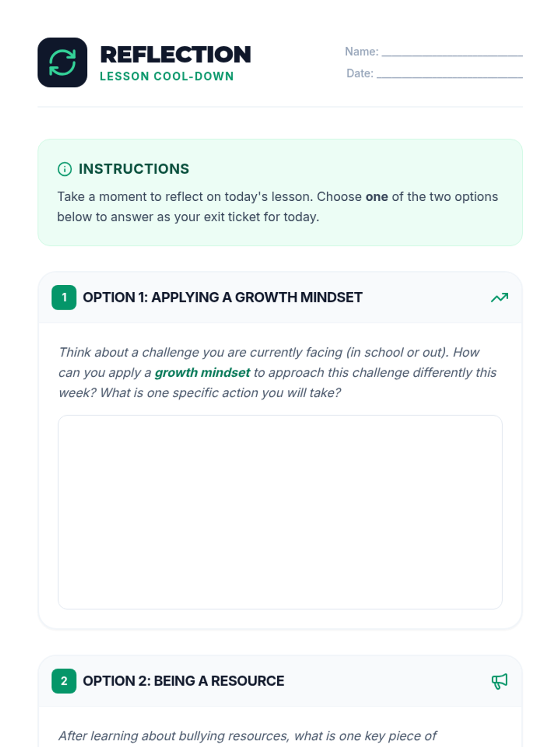Click the green refresh arrows logo icon
The height and width of the screenshot is (747, 560).
click(63, 63)
